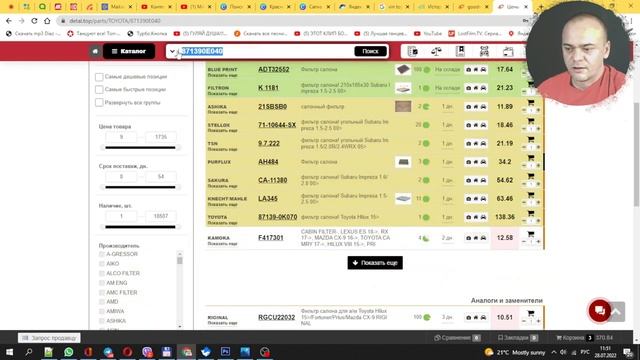Expand BLUE PRINT row via Показать еще
This screenshot has width=640, height=360.
(x=222, y=76)
